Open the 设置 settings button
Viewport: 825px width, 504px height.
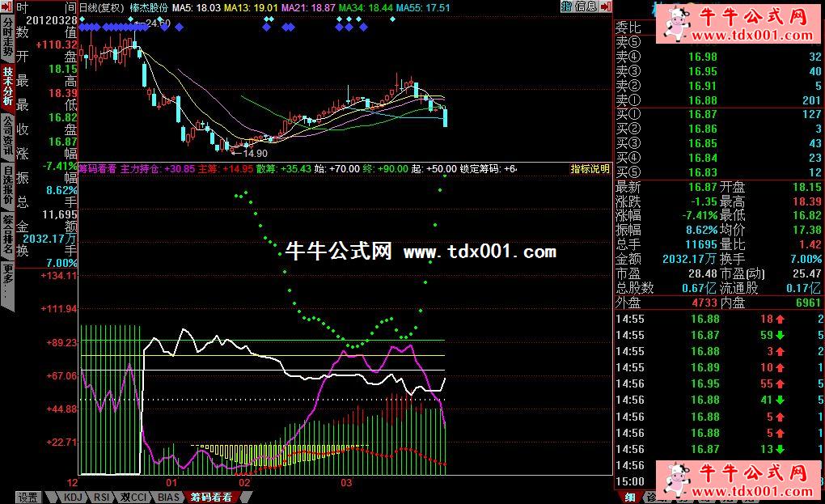(x=27, y=497)
